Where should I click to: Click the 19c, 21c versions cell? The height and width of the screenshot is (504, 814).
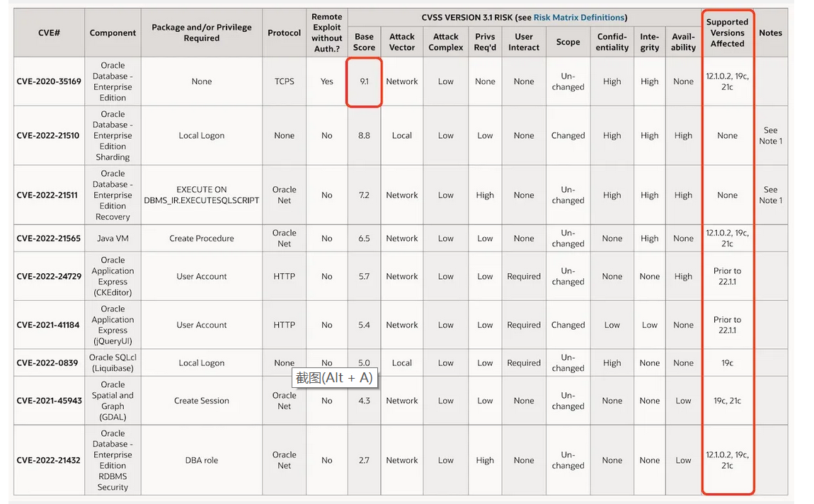(728, 401)
